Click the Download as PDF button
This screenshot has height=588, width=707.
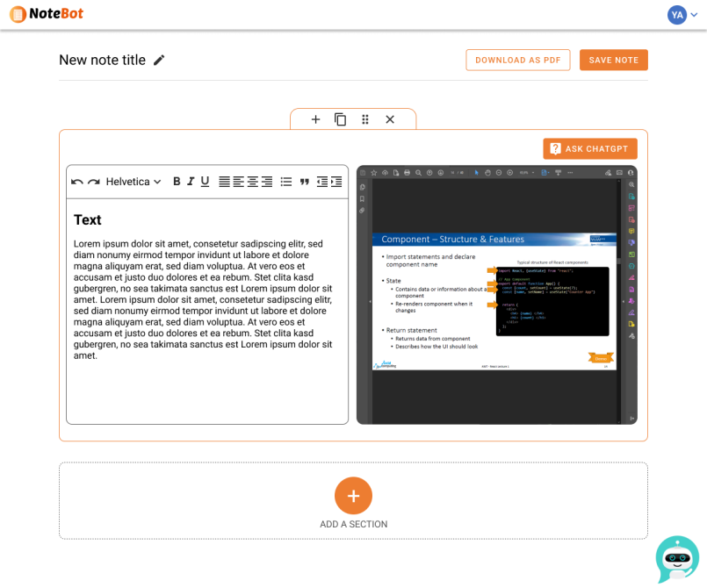(x=517, y=60)
